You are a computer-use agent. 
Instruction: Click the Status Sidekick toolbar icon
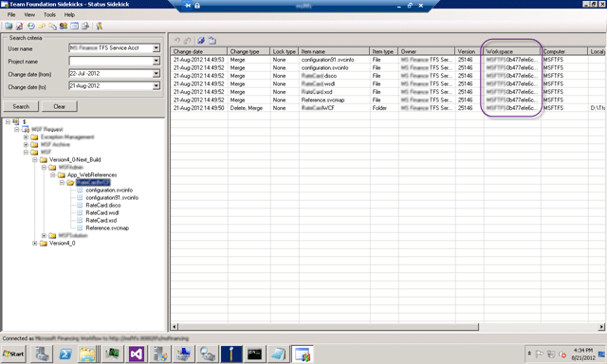tap(19, 26)
